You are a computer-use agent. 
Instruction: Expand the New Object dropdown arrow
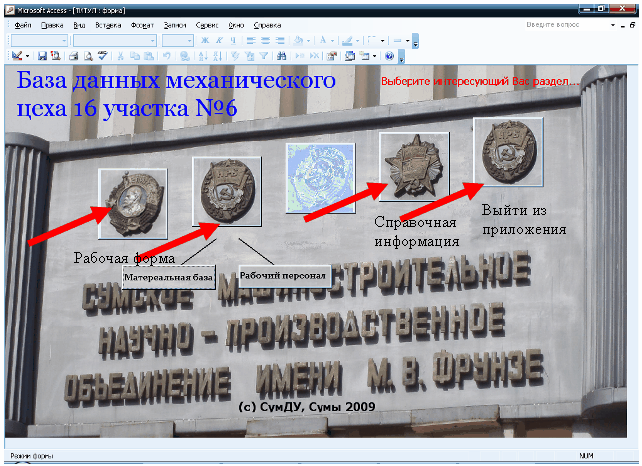pos(375,56)
